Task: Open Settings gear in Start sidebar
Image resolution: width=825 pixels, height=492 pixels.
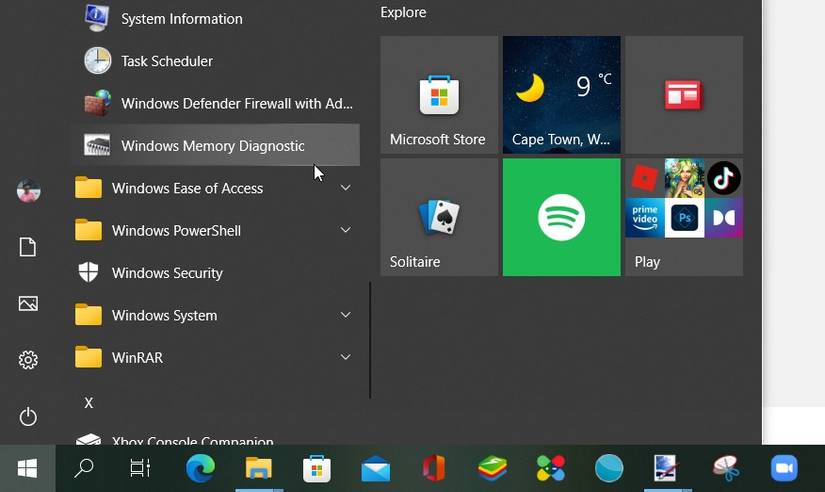Action: 28,360
